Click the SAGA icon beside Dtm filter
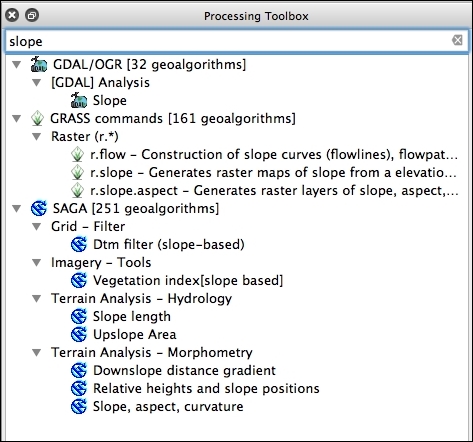The height and width of the screenshot is (442, 473). (x=79, y=244)
